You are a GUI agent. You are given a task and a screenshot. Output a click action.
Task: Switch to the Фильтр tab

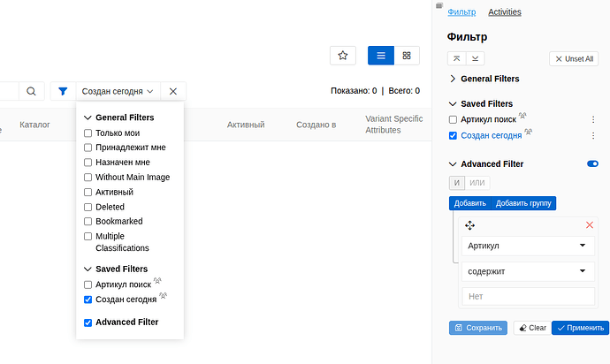click(x=461, y=12)
